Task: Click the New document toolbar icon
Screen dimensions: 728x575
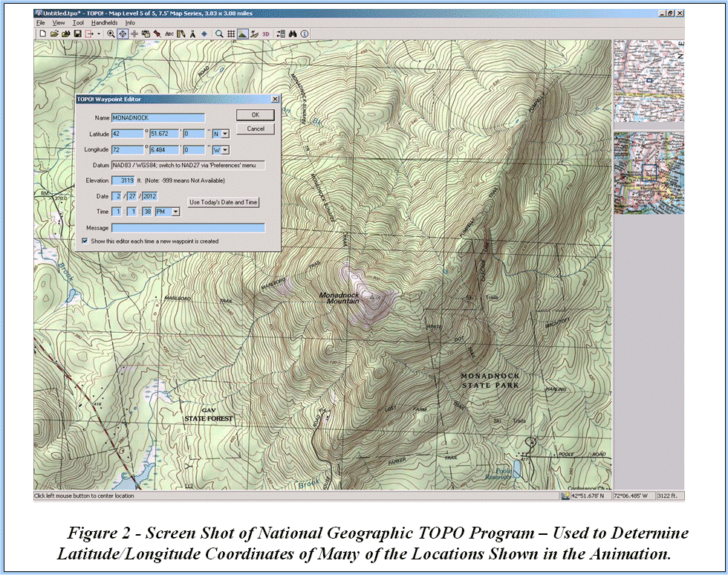Action: [43, 34]
